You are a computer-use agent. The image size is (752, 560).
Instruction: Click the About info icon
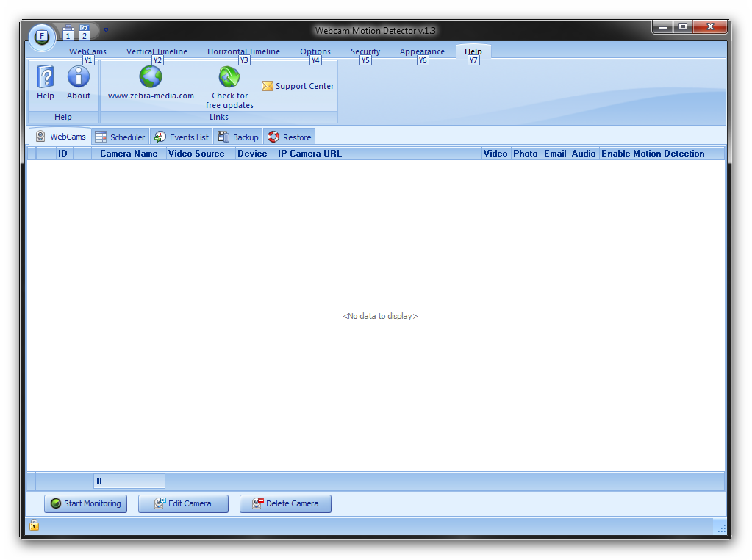pyautogui.click(x=79, y=77)
